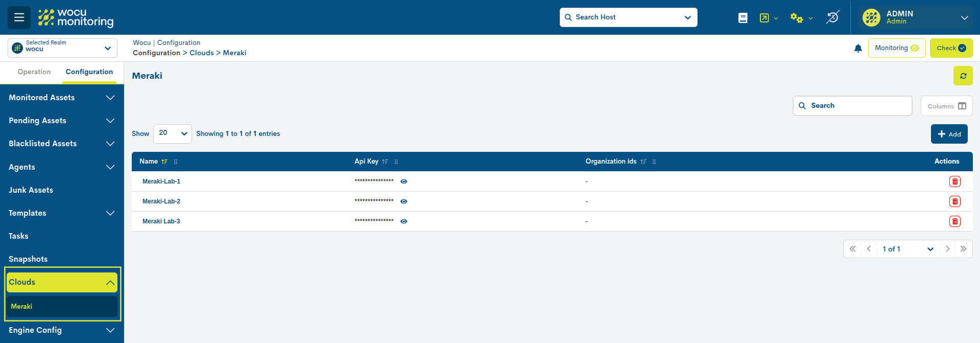Grab the Name column drag handle
The width and height of the screenshot is (980, 343).
click(x=176, y=162)
